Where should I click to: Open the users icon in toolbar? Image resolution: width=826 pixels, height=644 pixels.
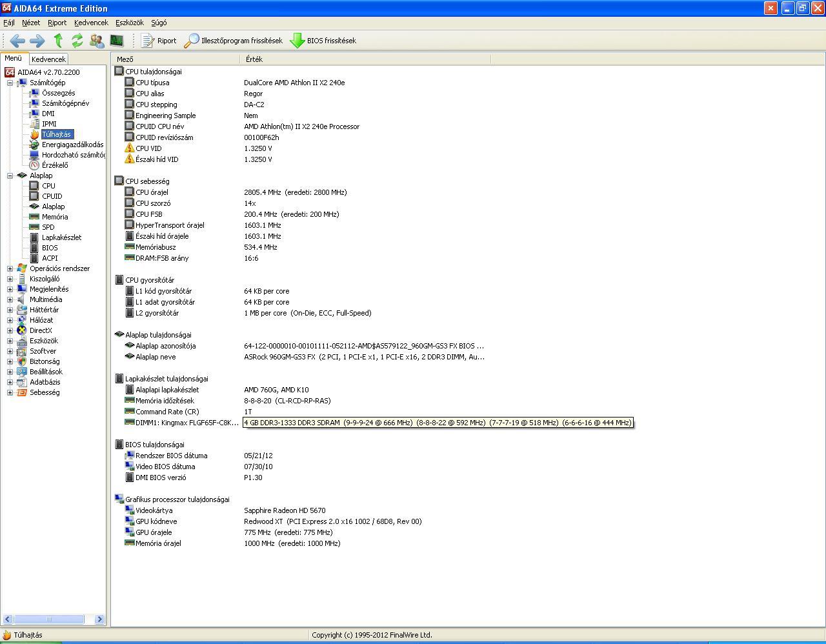pyautogui.click(x=97, y=41)
